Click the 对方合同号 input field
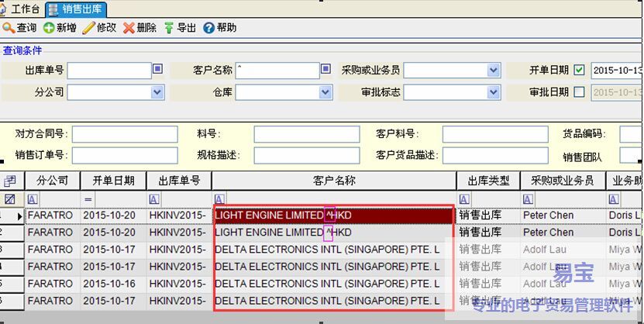This screenshot has height=324, width=644. [125, 134]
